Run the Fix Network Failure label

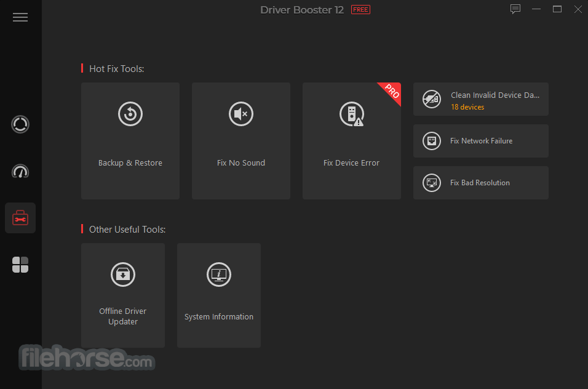pyautogui.click(x=481, y=141)
